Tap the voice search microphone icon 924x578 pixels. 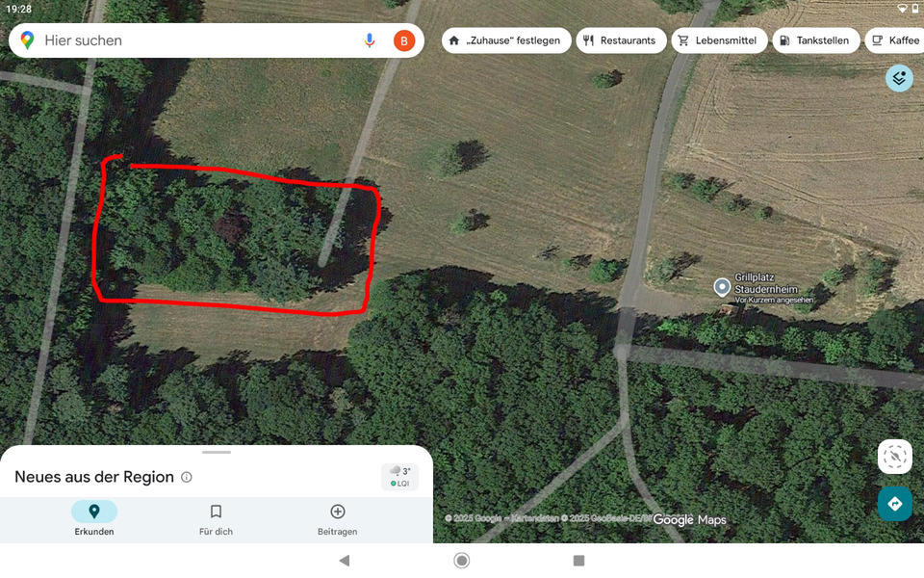(370, 40)
